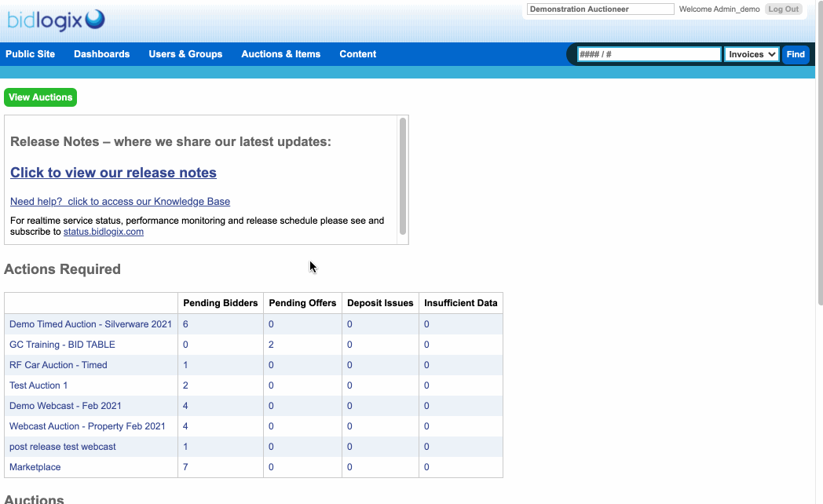Click the main page vertical scrollbar
Viewport: 823px width, 504px height.
tap(819, 152)
